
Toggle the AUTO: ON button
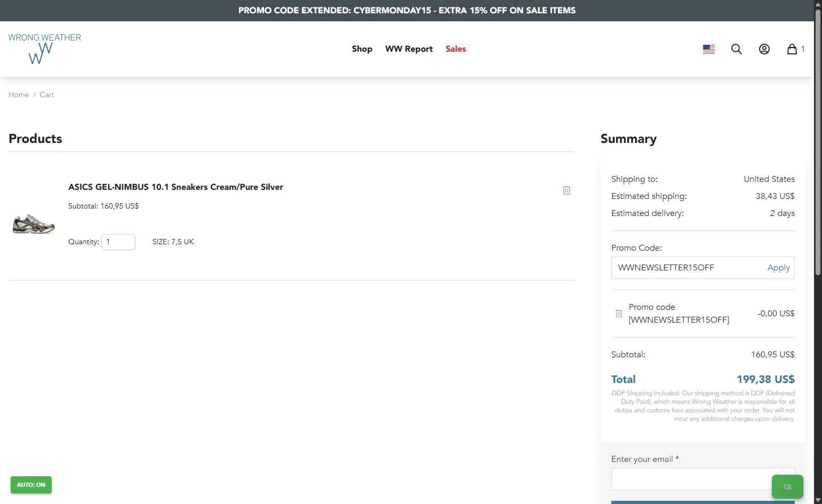(x=31, y=485)
